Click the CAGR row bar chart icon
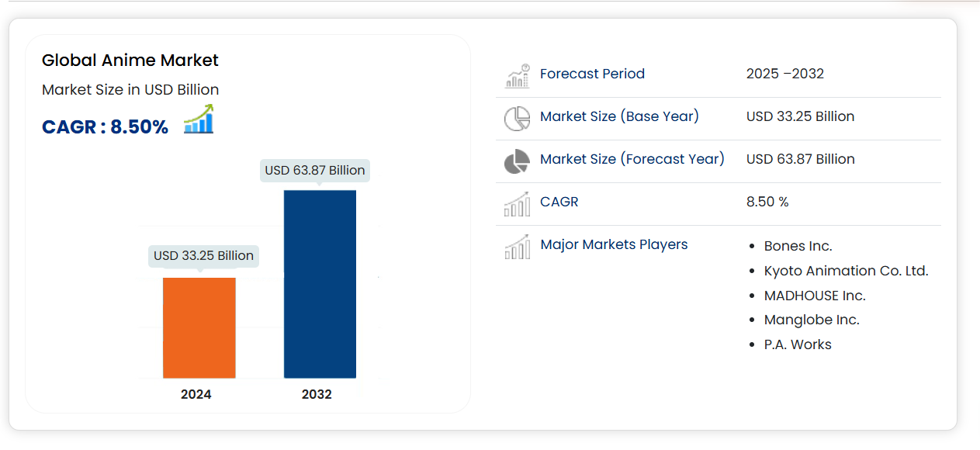The height and width of the screenshot is (450, 980). 517,204
